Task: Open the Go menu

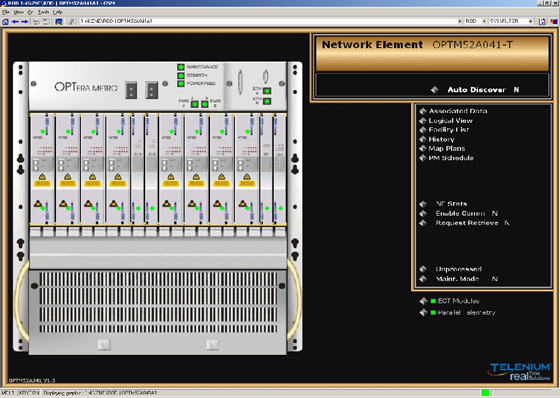Action: point(31,12)
